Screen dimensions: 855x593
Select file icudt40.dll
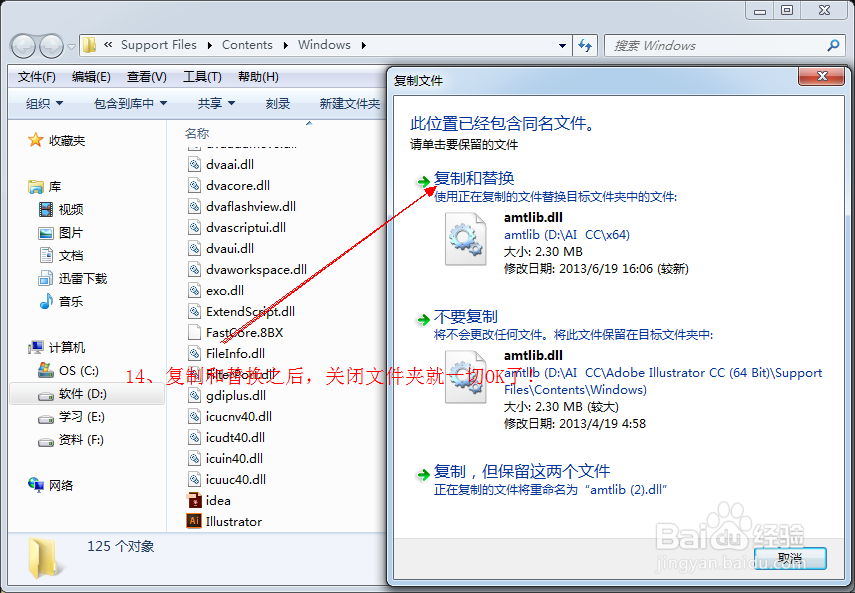(226, 437)
